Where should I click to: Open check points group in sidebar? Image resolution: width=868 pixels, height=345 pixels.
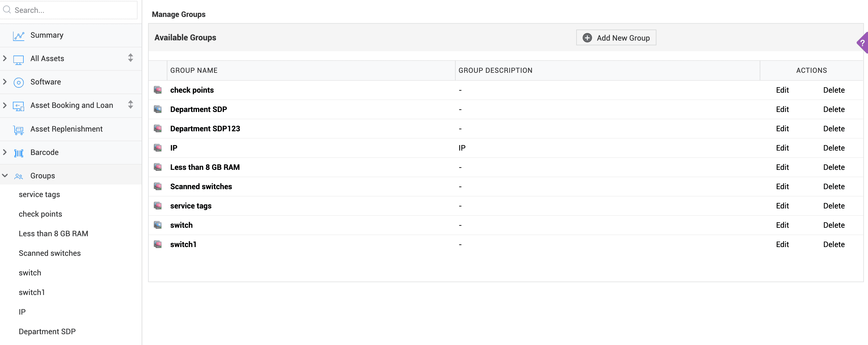coord(40,214)
